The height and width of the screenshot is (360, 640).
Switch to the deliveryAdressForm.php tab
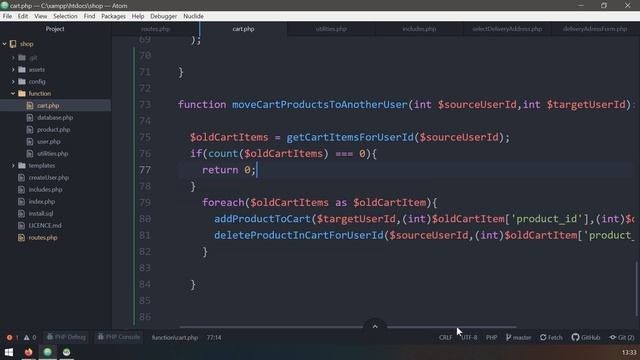tap(595, 29)
